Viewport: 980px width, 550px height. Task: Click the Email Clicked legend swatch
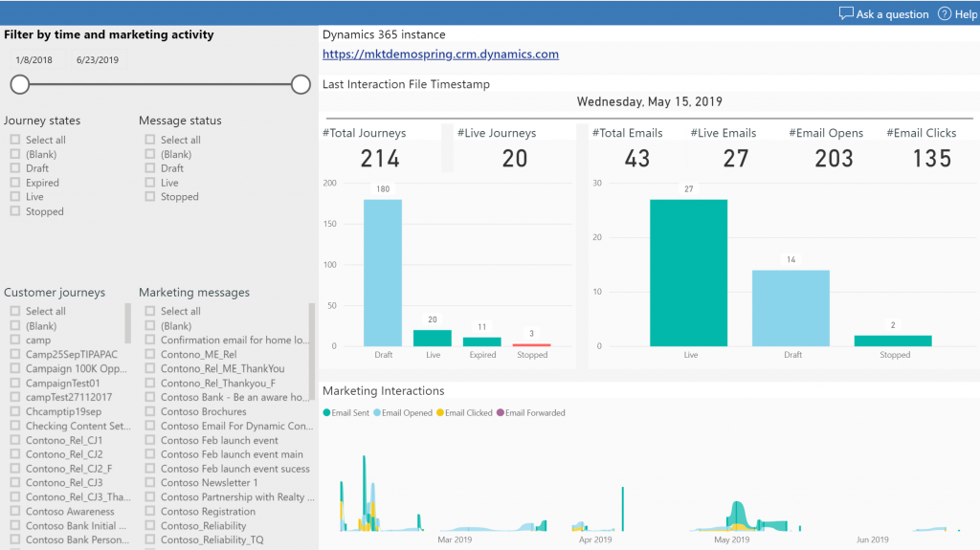click(440, 412)
